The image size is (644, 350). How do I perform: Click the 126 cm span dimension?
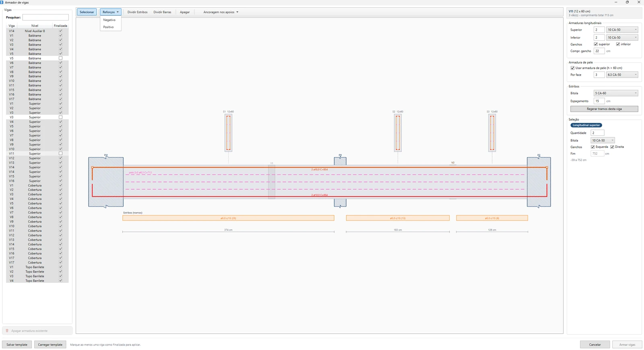492,230
